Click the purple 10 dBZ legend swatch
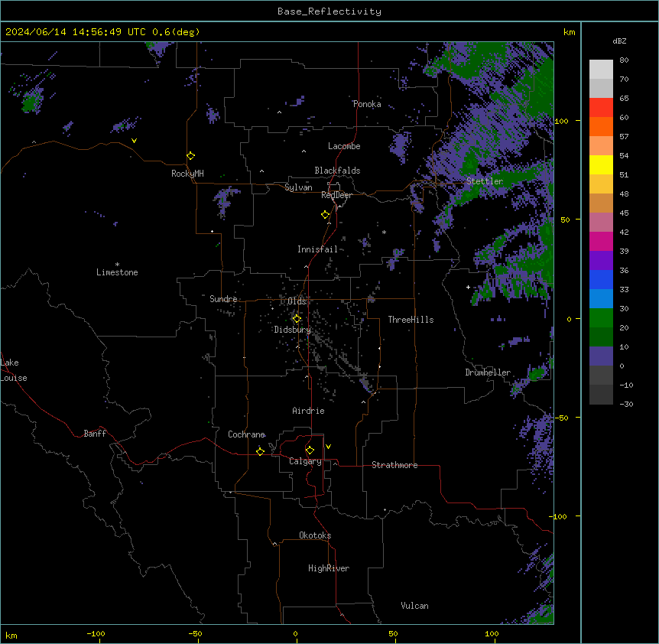The width and height of the screenshot is (659, 644). click(x=601, y=356)
